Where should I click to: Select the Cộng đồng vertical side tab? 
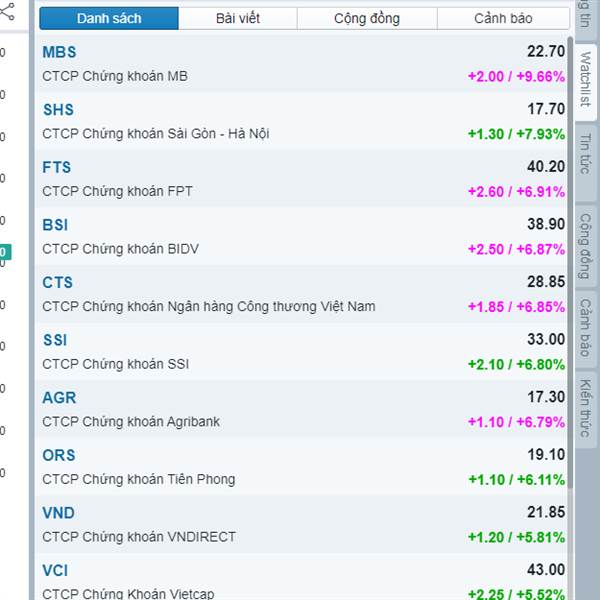[585, 246]
